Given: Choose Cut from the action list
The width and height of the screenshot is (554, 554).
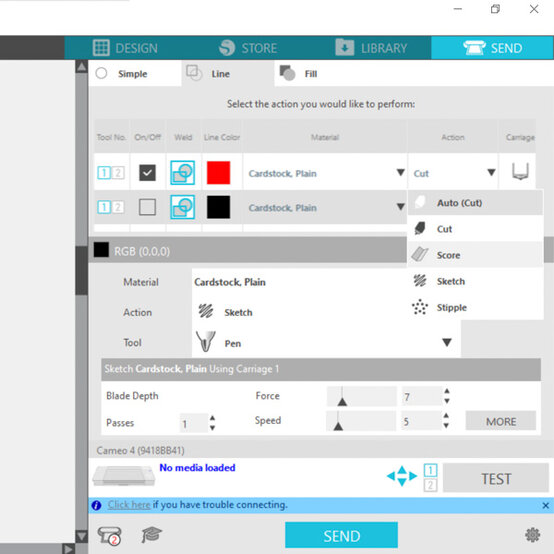Looking at the screenshot, I should click(475, 229).
